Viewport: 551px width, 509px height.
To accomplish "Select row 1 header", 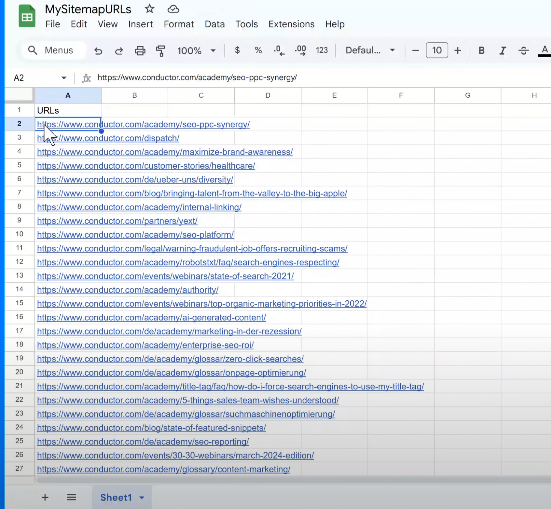I will pos(19,110).
